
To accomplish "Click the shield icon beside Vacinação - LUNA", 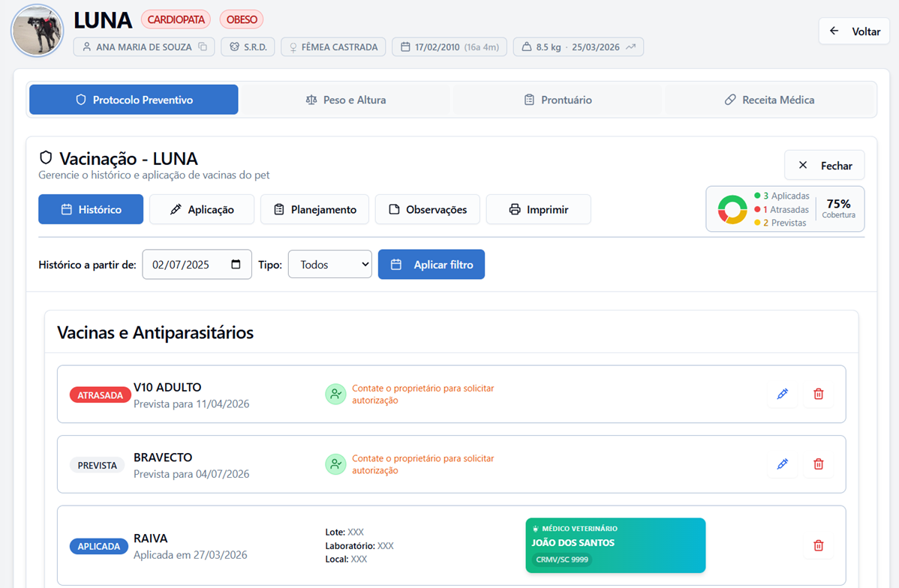I will tap(46, 157).
